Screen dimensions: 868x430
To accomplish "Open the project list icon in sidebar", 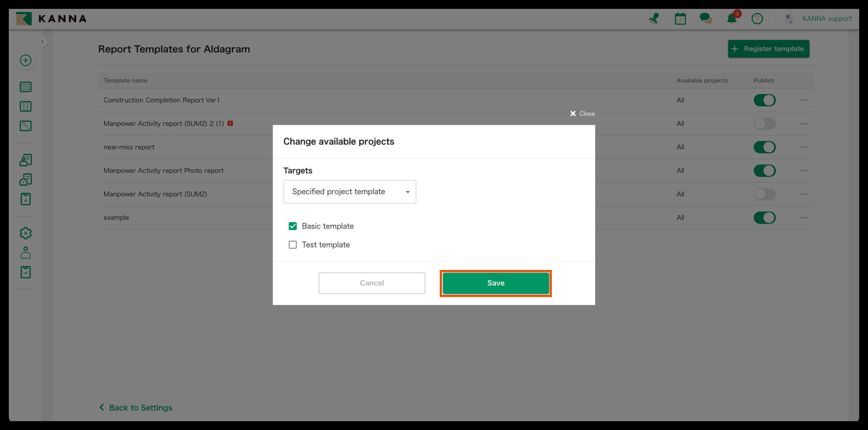I will click(x=26, y=87).
